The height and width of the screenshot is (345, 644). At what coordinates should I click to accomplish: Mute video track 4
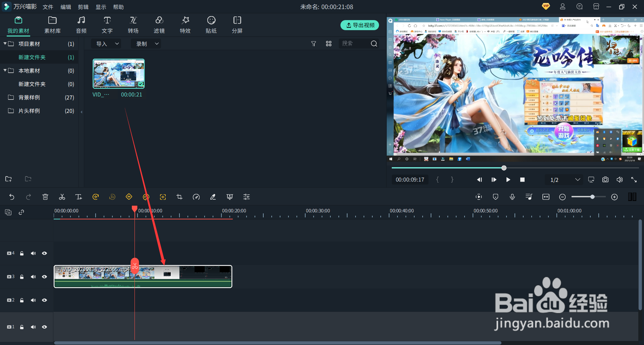[33, 253]
